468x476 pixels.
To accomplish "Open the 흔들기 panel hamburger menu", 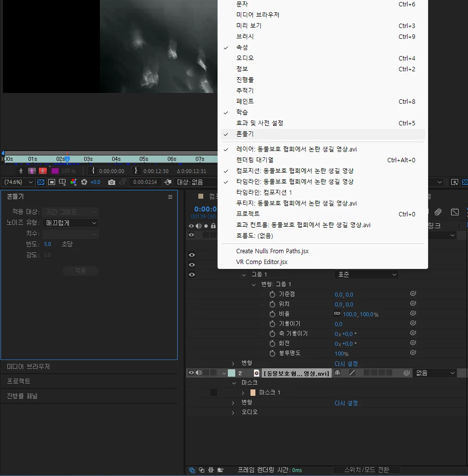I will (x=170, y=197).
